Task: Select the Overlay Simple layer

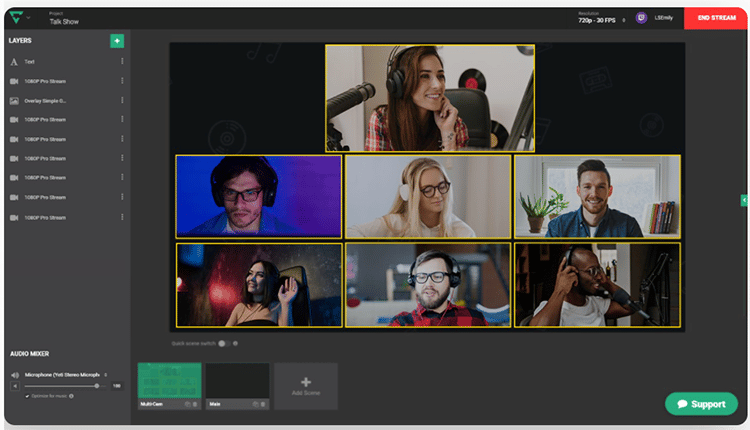Action: point(52,100)
